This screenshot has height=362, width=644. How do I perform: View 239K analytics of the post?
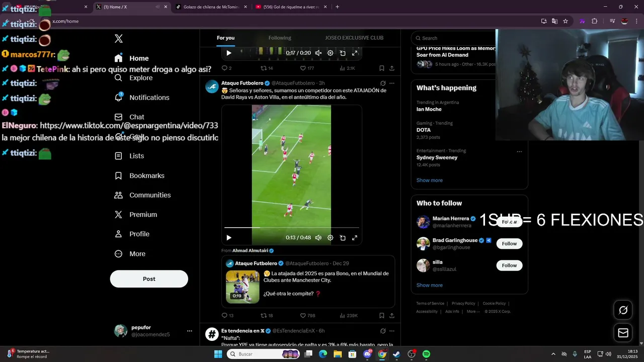(x=349, y=316)
